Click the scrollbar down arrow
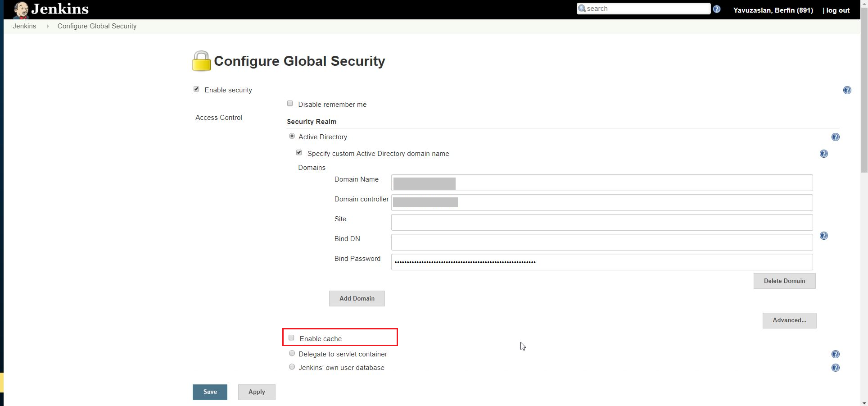 (864, 403)
